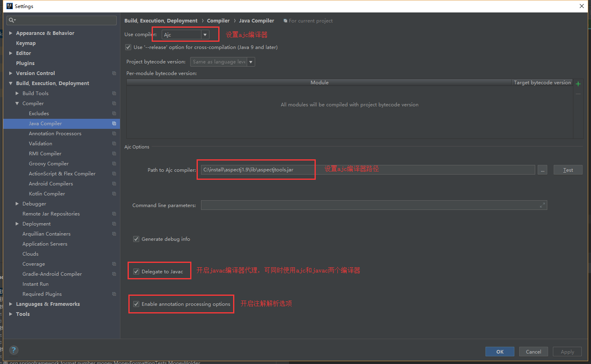Open the Validation settings page

pos(41,144)
